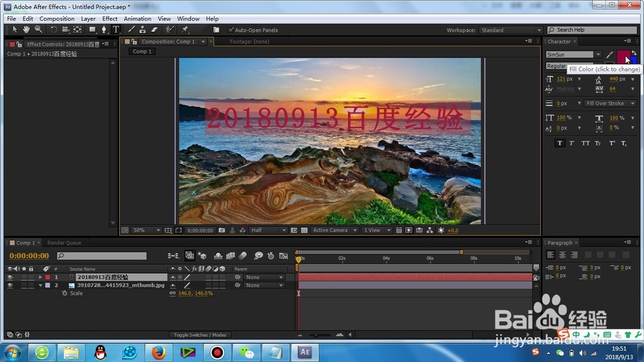Toggle All Caps text style

(585, 143)
